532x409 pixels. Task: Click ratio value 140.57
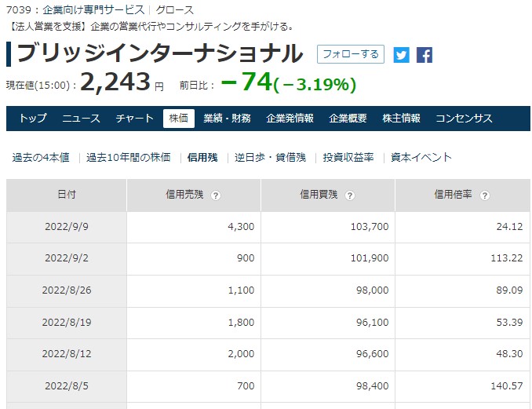507,386
